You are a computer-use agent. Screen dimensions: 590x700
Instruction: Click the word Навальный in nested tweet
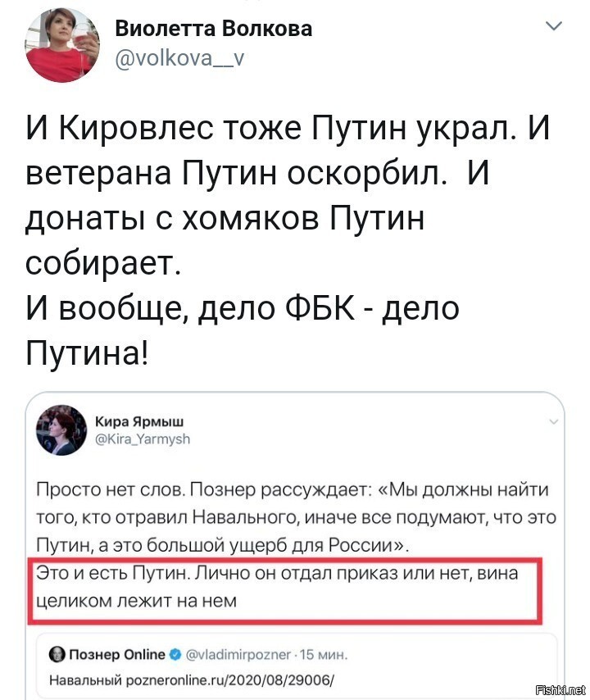click(85, 680)
